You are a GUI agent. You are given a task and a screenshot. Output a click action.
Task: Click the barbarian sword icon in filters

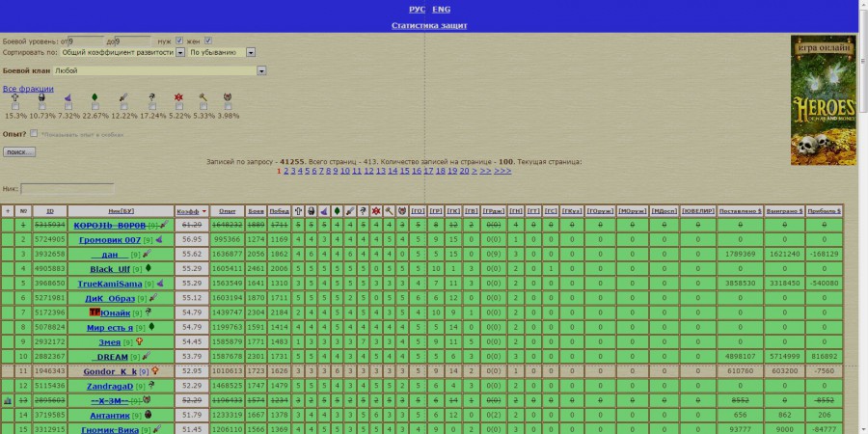122,97
